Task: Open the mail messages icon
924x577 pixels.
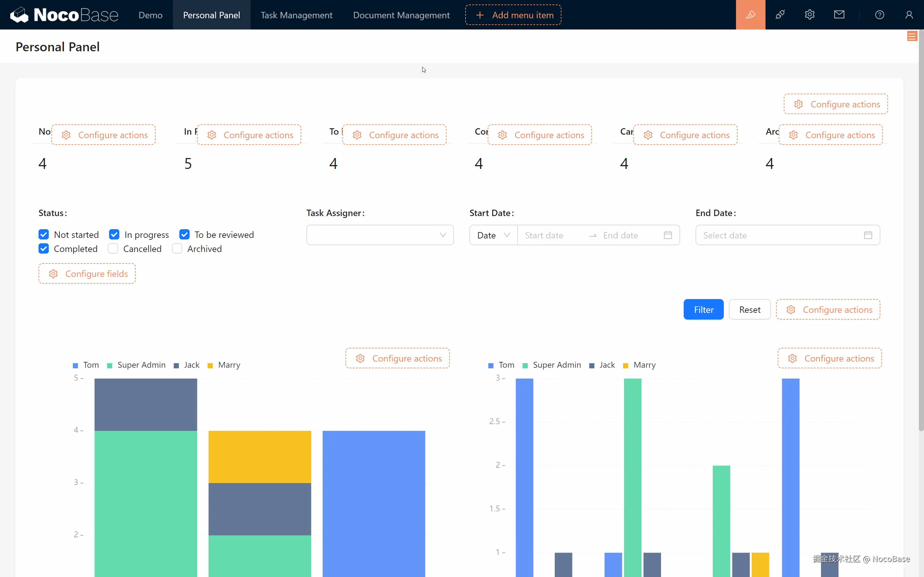Action: pyautogui.click(x=839, y=15)
